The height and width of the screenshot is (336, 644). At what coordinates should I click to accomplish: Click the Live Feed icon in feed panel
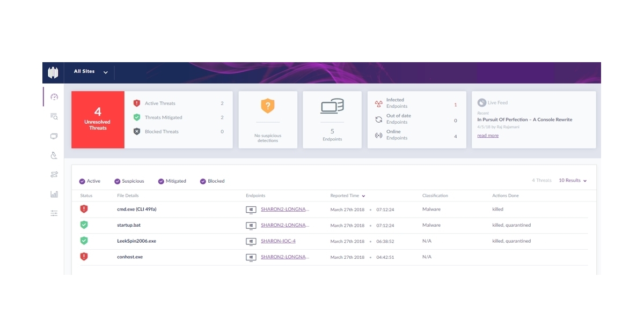pyautogui.click(x=482, y=102)
